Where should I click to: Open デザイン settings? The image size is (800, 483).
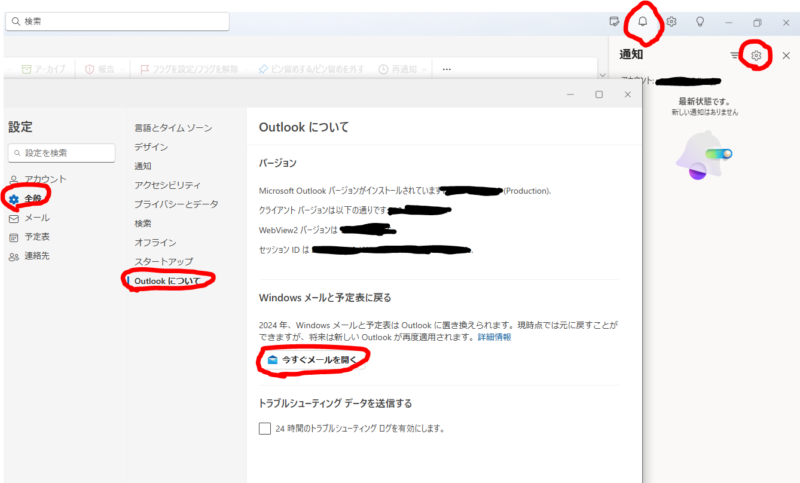151,147
